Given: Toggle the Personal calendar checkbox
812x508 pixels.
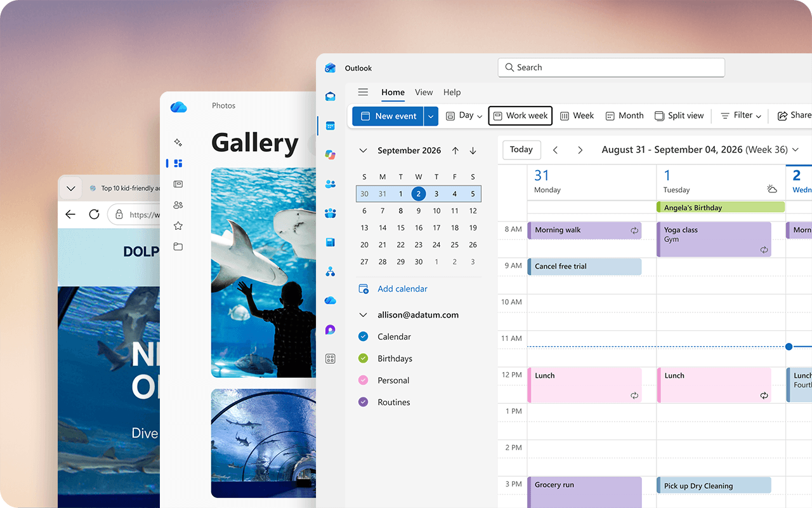Looking at the screenshot, I should click(x=363, y=380).
